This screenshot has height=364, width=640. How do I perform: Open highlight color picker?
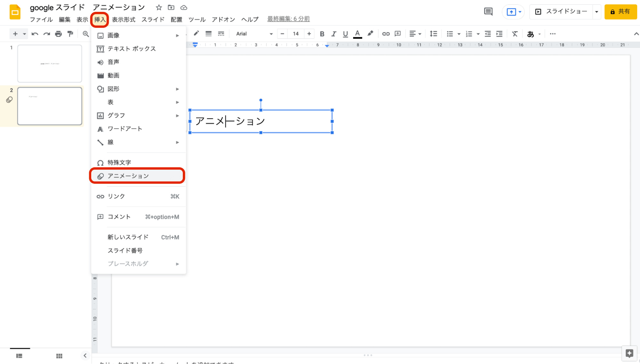tap(370, 33)
